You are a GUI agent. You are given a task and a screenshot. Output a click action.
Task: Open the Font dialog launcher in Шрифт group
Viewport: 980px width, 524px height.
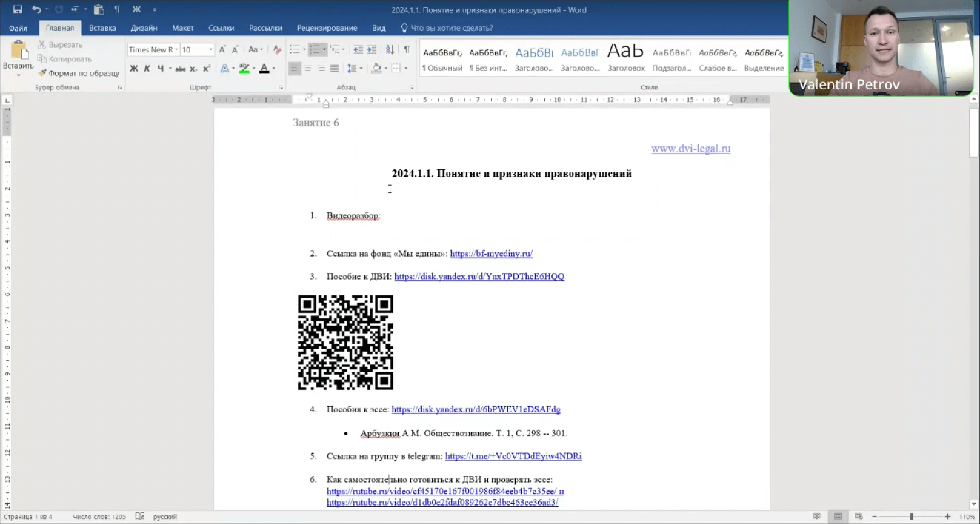(x=281, y=88)
